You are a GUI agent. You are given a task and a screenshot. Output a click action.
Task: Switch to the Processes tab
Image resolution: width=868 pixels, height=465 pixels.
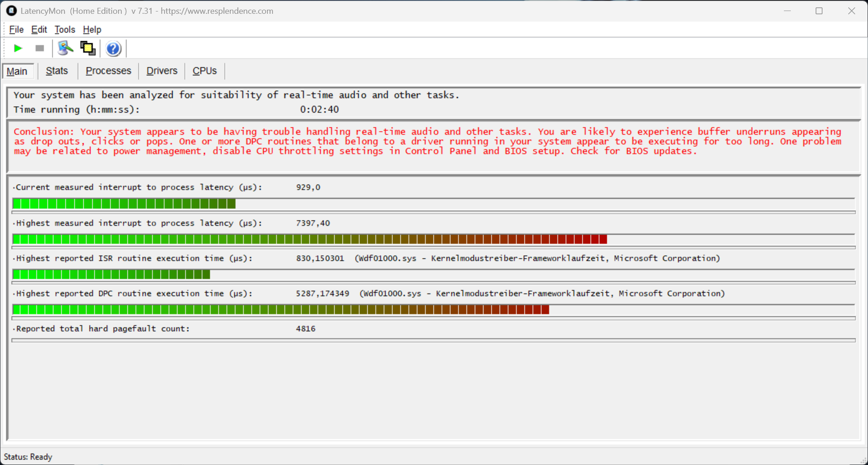tap(108, 71)
